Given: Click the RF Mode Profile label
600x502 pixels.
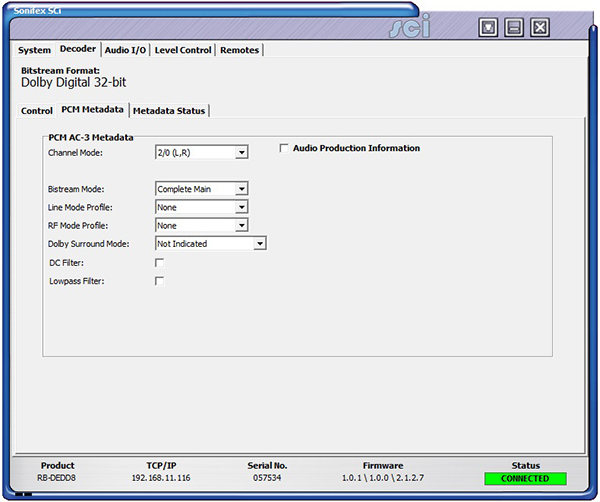Looking at the screenshot, I should [78, 226].
